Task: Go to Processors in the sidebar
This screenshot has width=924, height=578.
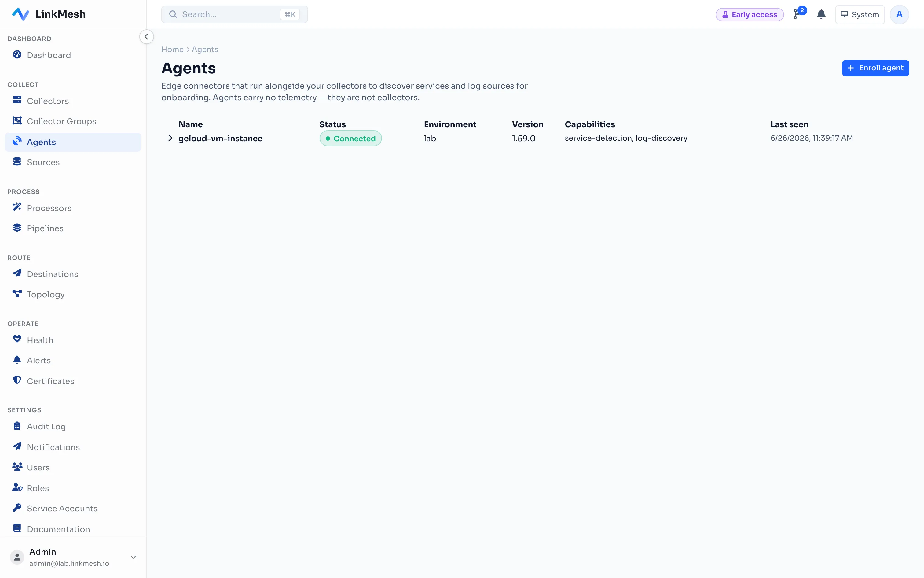Action: click(x=73, y=208)
